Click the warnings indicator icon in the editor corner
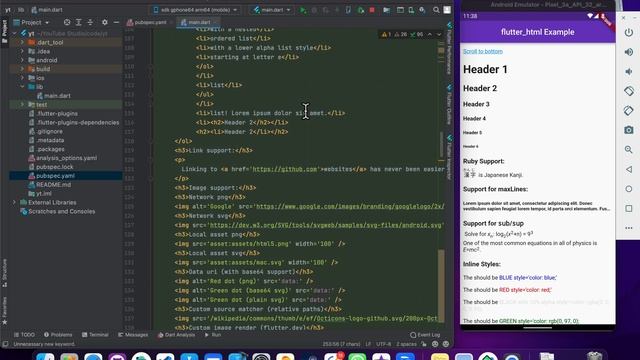Image resolution: width=640 pixels, height=360 pixels. point(386,35)
